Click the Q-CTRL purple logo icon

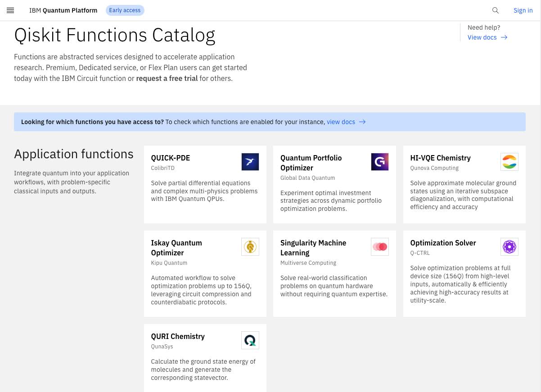[x=509, y=247]
